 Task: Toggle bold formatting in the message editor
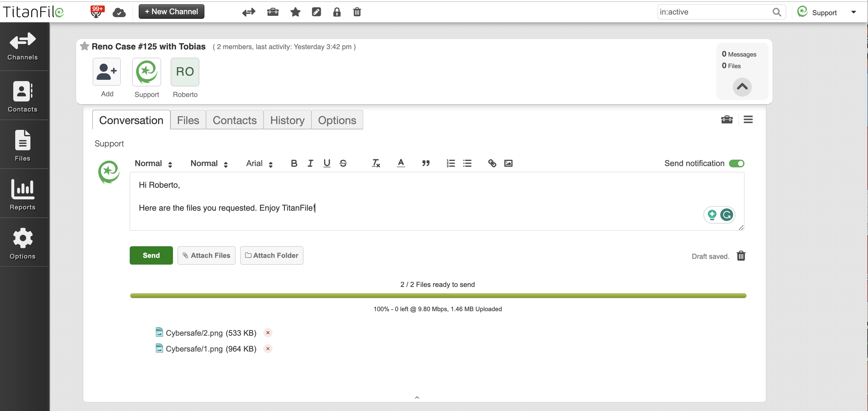(294, 163)
